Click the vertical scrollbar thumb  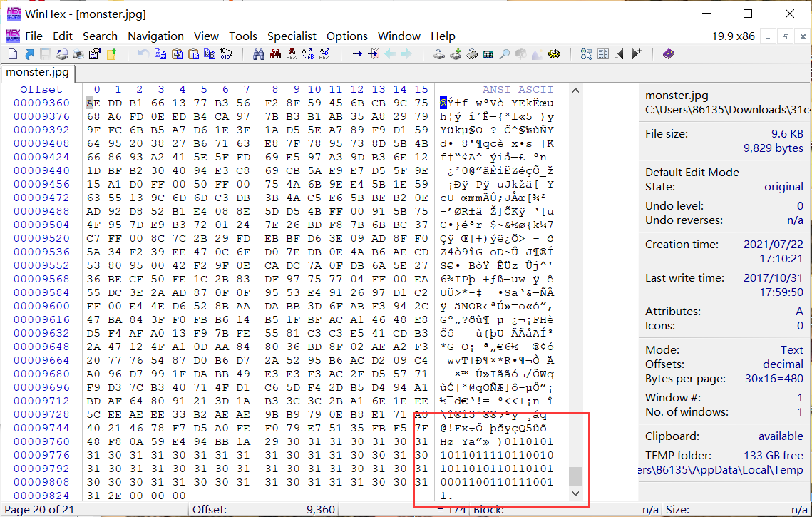point(575,476)
